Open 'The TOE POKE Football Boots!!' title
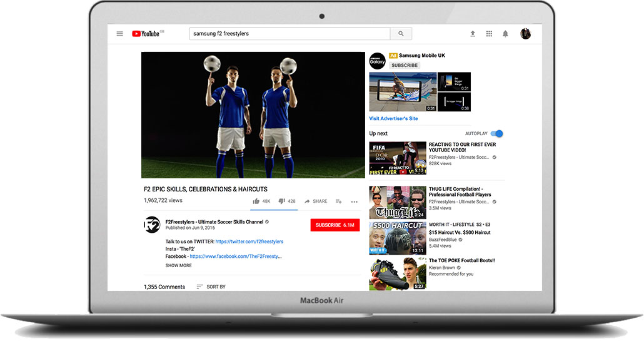 [x=461, y=260]
